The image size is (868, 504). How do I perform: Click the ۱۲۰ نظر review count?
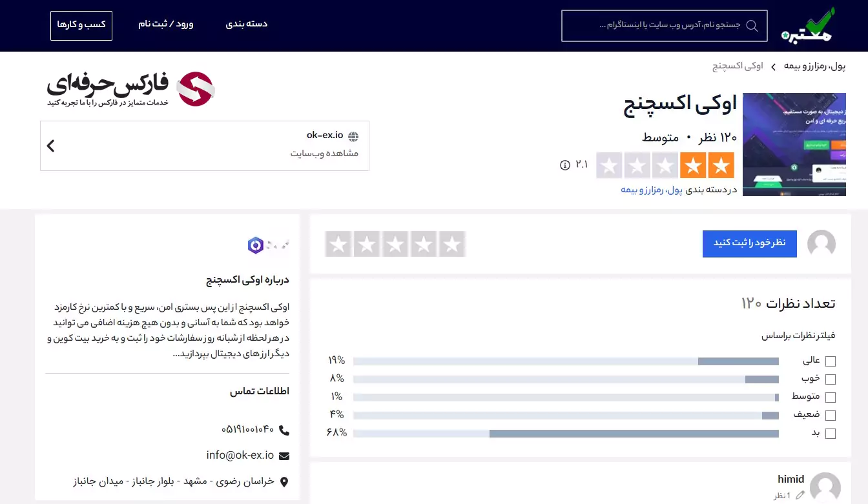pyautogui.click(x=718, y=137)
